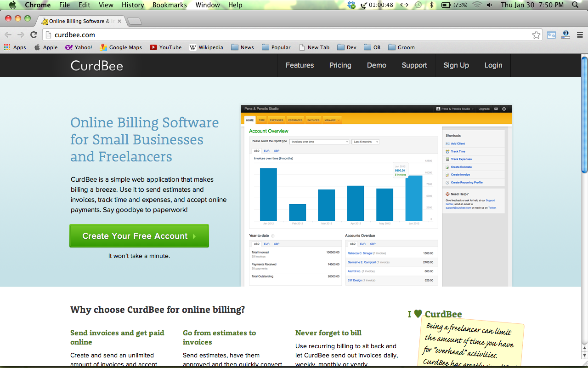Click the YouTube bookmark icon
The image size is (588, 368).
click(x=153, y=47)
